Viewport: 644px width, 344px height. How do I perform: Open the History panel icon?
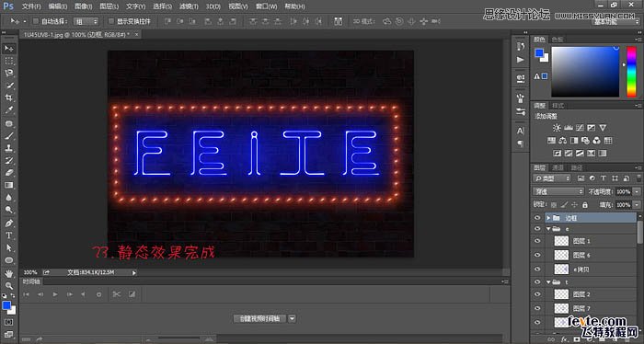521,46
